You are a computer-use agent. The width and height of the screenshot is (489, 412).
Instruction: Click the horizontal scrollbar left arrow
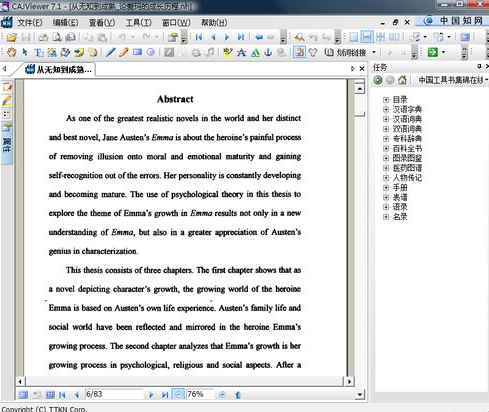point(20,381)
